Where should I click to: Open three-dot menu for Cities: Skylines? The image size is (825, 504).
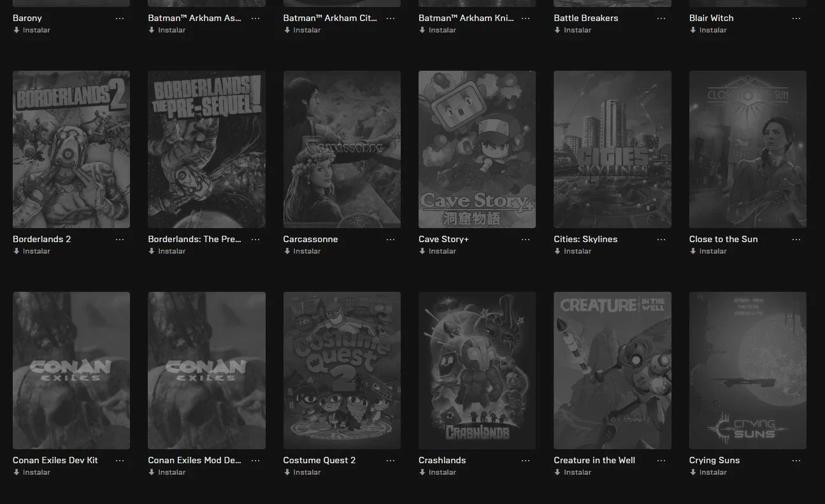click(661, 240)
